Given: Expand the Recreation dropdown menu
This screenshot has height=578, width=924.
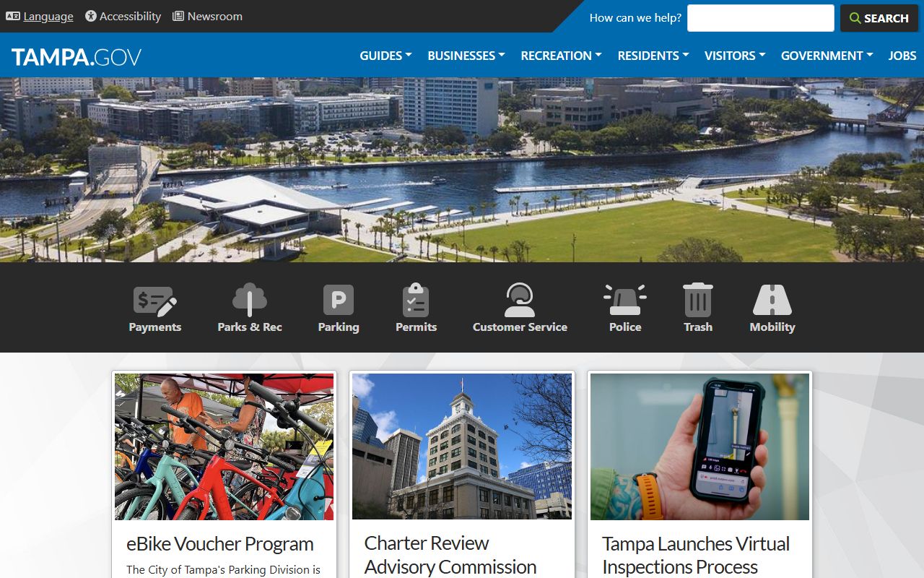Looking at the screenshot, I should point(561,56).
